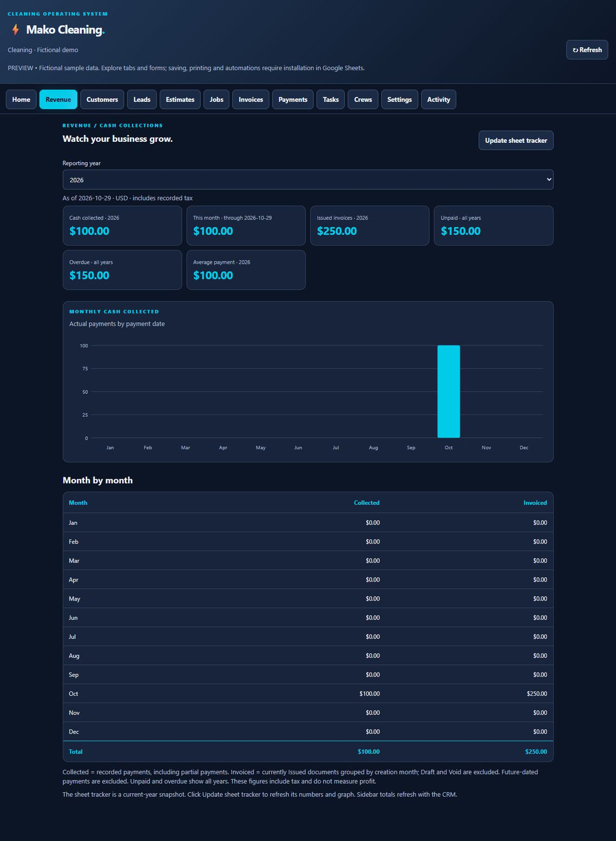Click the Oct invoiced value $250.00
The width and height of the screenshot is (616, 841).
(x=537, y=694)
